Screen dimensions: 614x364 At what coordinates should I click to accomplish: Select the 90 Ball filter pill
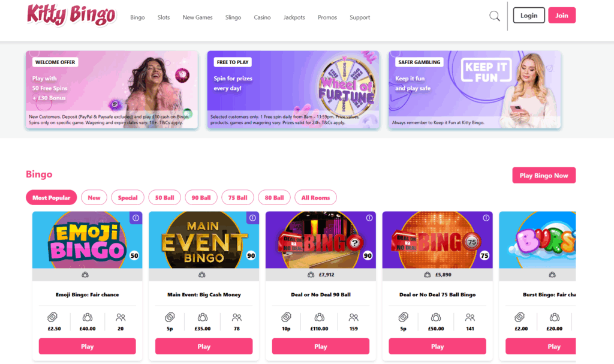(x=201, y=197)
